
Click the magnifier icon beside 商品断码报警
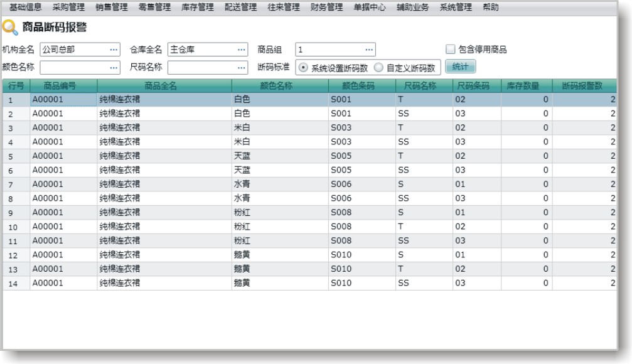click(9, 27)
